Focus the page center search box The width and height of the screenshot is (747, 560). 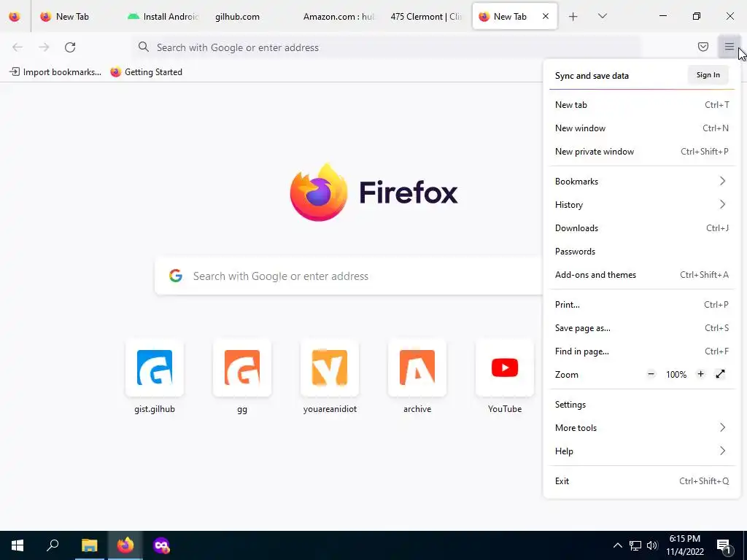tap(349, 276)
